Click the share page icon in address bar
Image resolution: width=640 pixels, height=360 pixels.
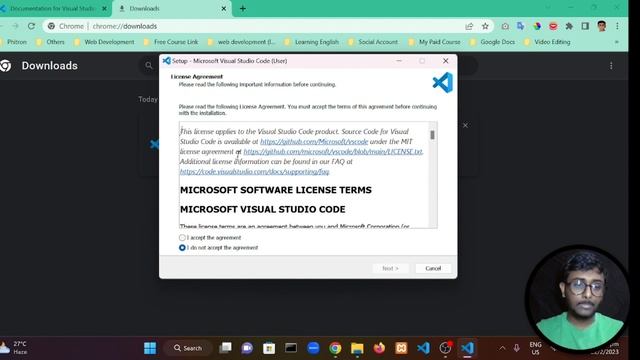tap(469, 26)
